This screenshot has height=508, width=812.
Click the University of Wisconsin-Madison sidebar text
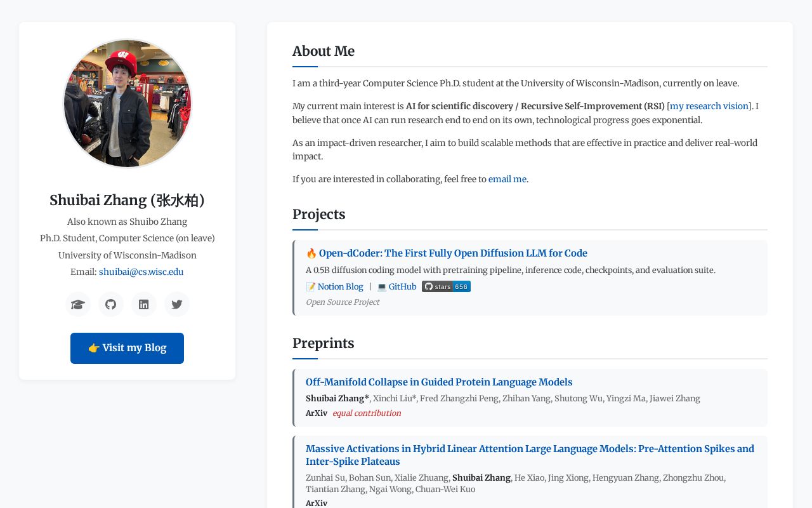[x=127, y=255]
